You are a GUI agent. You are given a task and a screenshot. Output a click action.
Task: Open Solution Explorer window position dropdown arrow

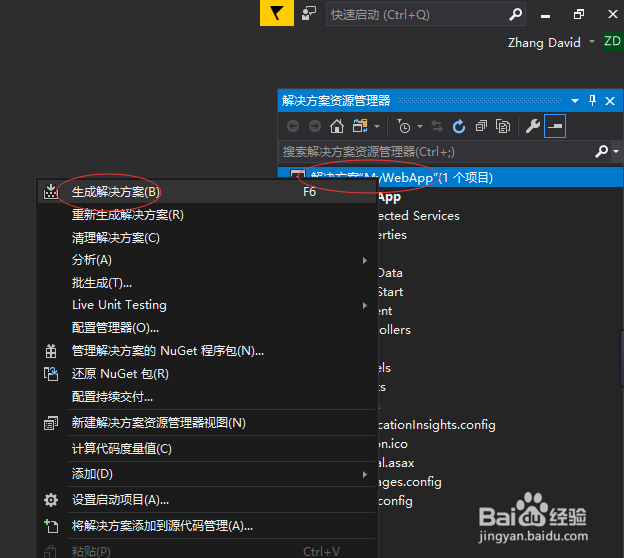click(574, 101)
